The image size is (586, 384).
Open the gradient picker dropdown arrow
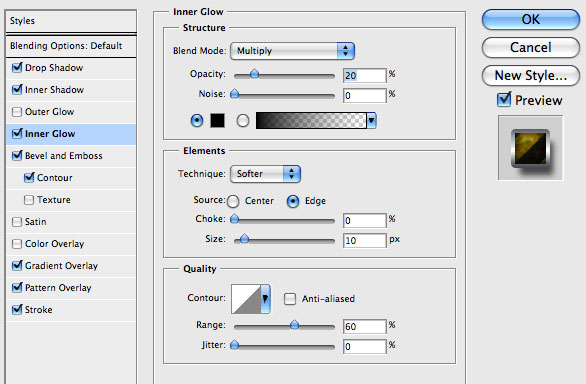coord(371,120)
